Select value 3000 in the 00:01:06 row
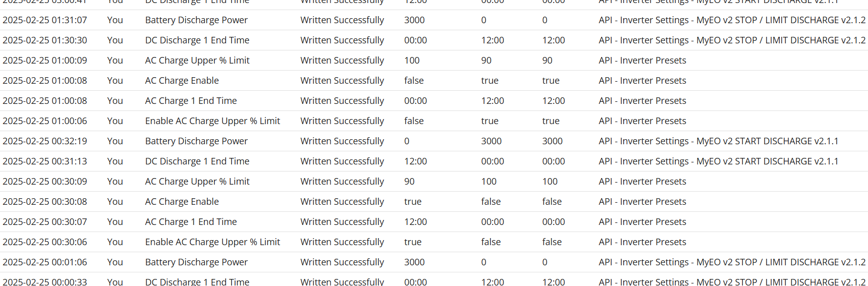The image size is (868, 286). (414, 262)
